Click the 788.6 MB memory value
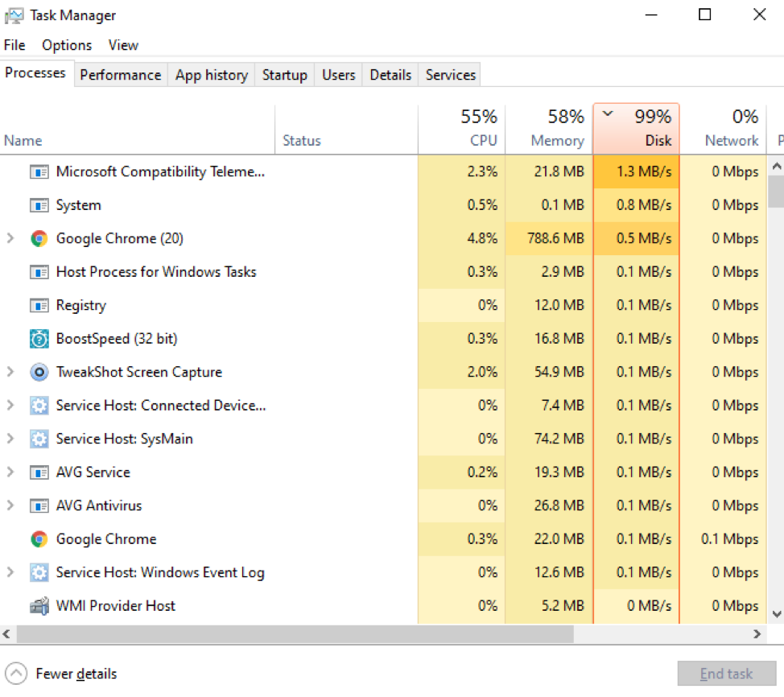This screenshot has height=697, width=784. click(555, 238)
